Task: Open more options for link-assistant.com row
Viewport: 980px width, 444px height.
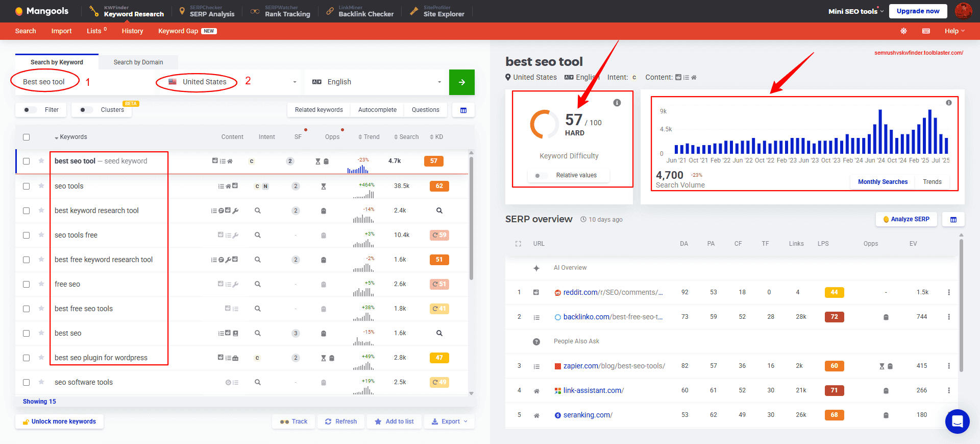Action: (949, 390)
